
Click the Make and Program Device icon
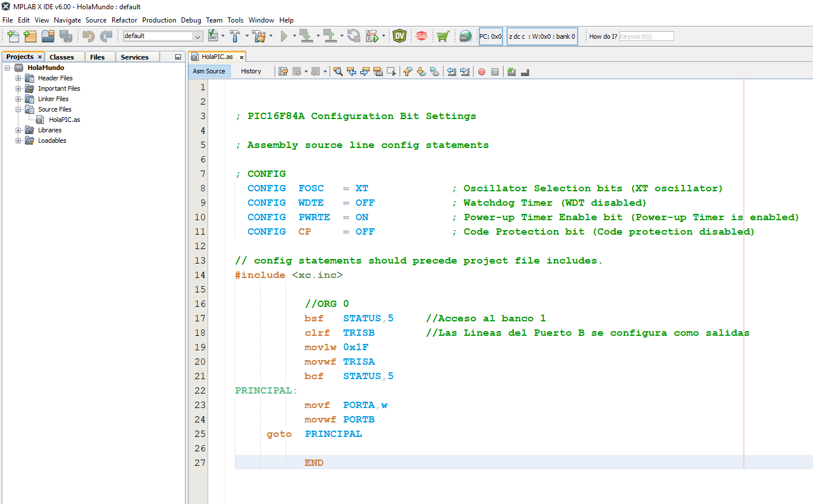click(x=306, y=36)
